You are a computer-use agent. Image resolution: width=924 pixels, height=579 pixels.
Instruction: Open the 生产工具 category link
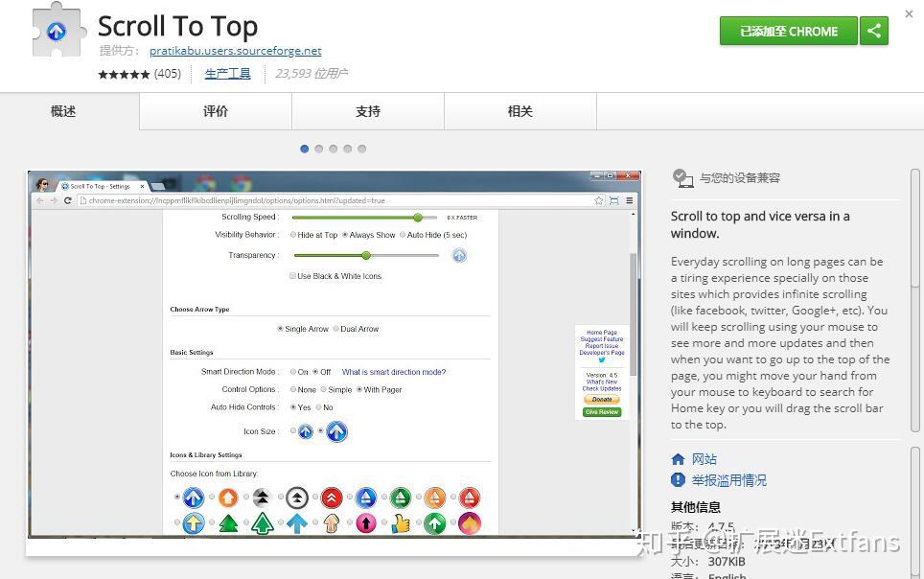click(x=227, y=74)
